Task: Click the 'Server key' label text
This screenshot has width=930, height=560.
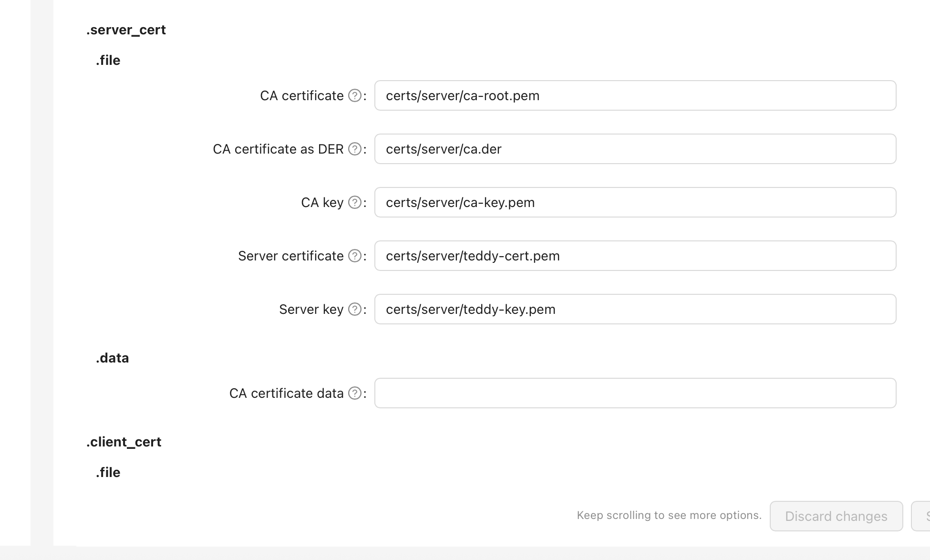Action: coord(311,310)
